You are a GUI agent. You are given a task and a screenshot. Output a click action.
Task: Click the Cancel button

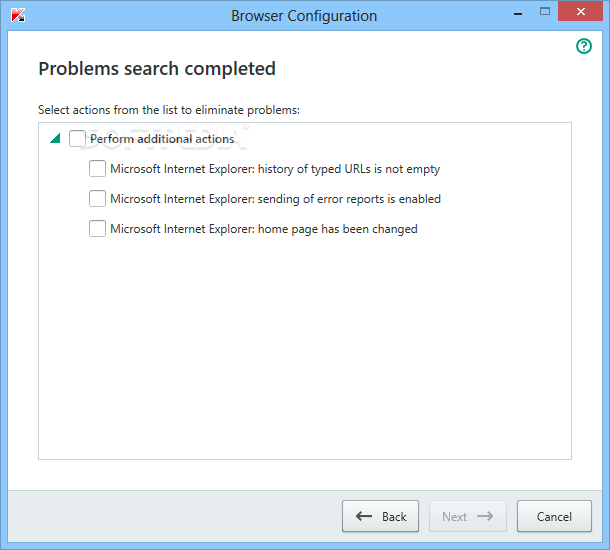(554, 516)
